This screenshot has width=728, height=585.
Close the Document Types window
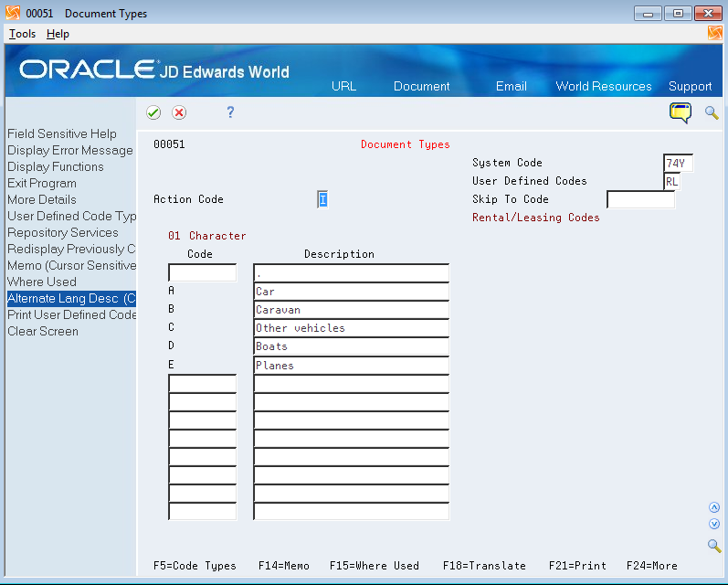coord(708,14)
